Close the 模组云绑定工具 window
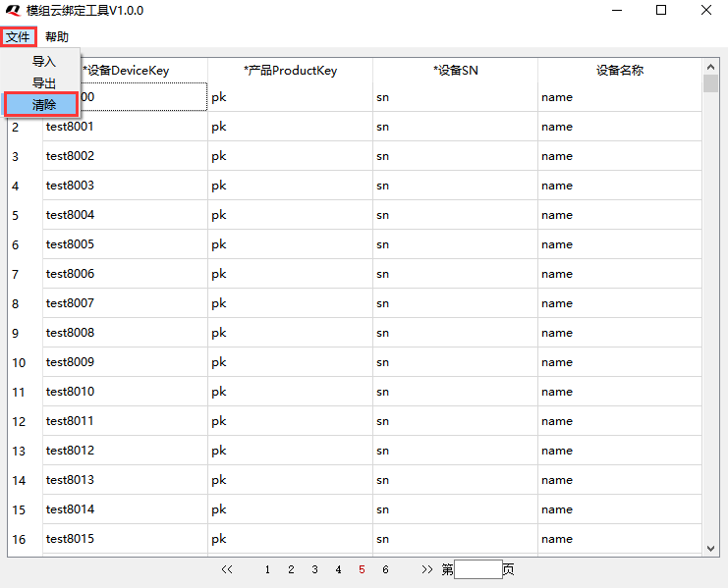 (705, 10)
